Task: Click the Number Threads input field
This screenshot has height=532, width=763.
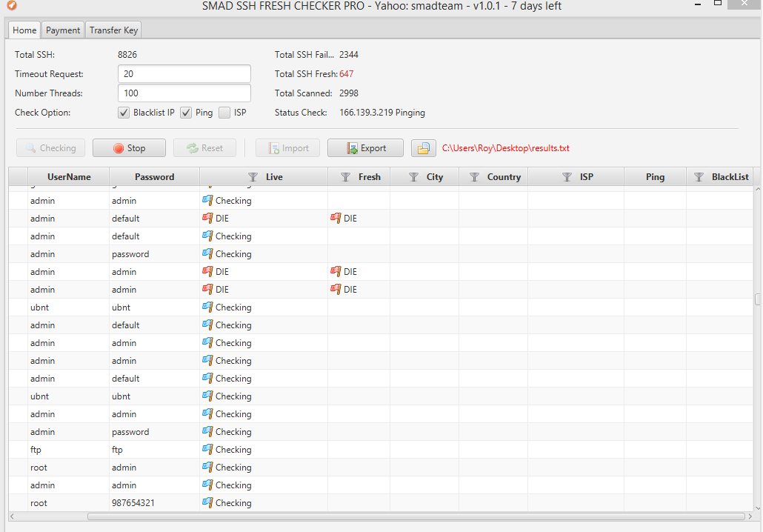Action: 184,93
